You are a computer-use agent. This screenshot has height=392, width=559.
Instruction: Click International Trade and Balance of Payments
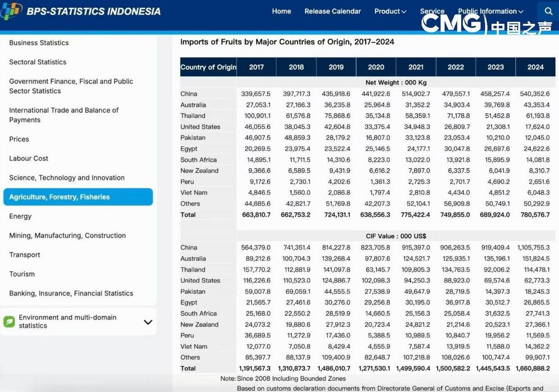pos(64,115)
